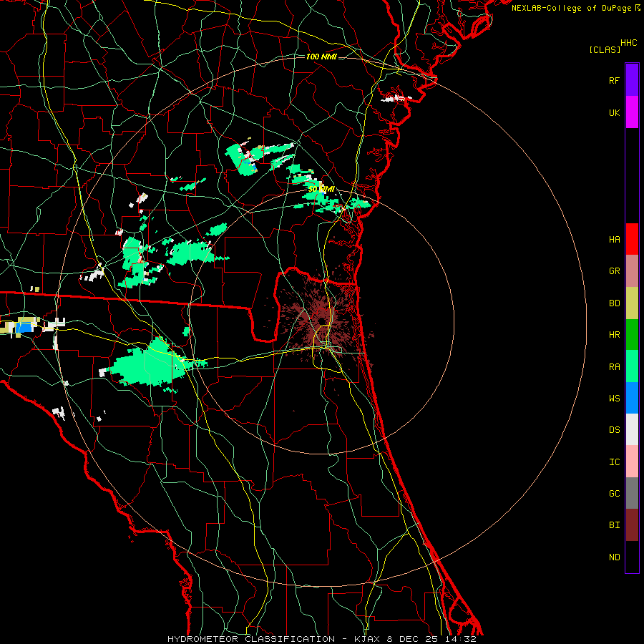Select the WS blue legend swatch
Image resolution: width=644 pixels, height=644 pixels.
tap(632, 398)
